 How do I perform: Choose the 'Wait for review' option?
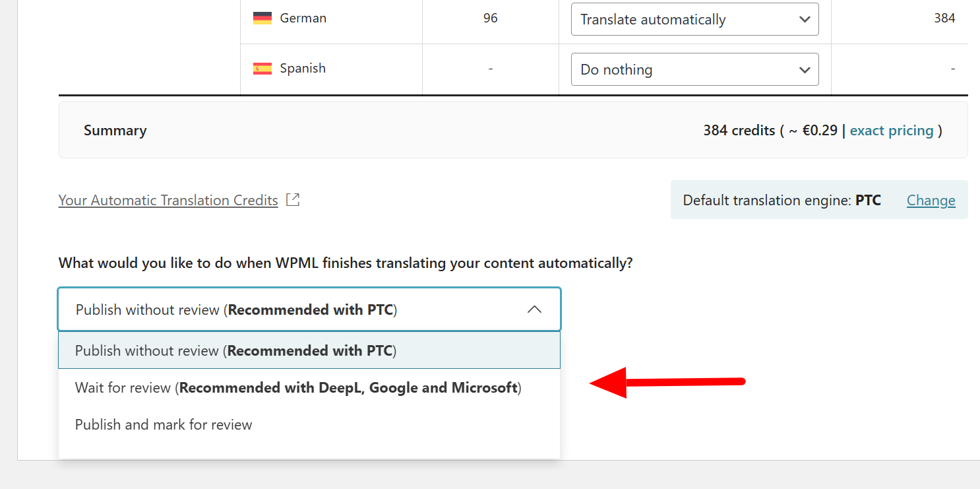click(x=298, y=388)
